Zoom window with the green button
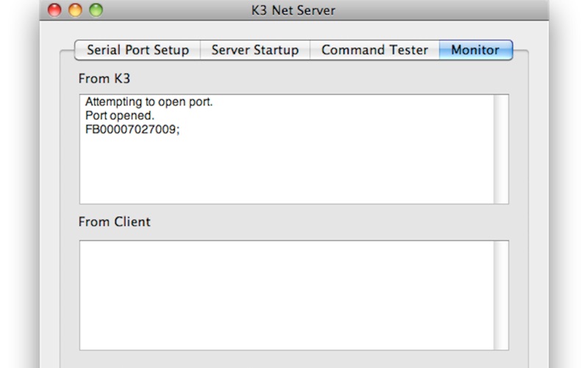Screen dimensions: 588x368 click(x=96, y=10)
